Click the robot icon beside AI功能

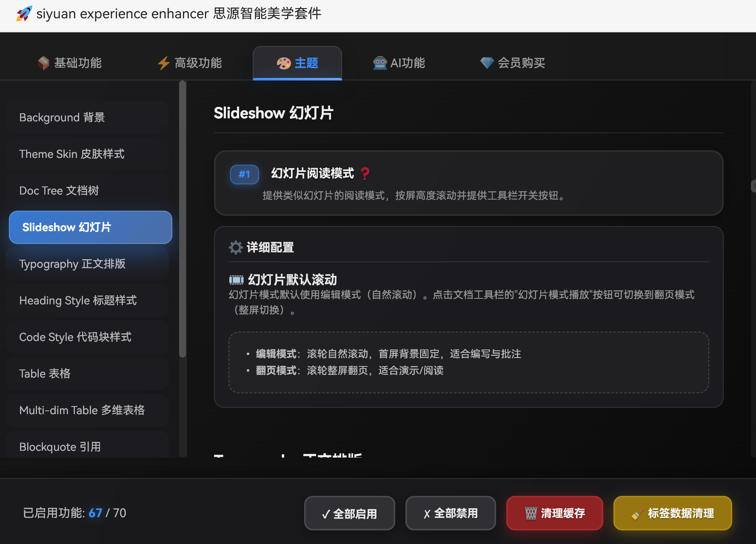[380, 63]
